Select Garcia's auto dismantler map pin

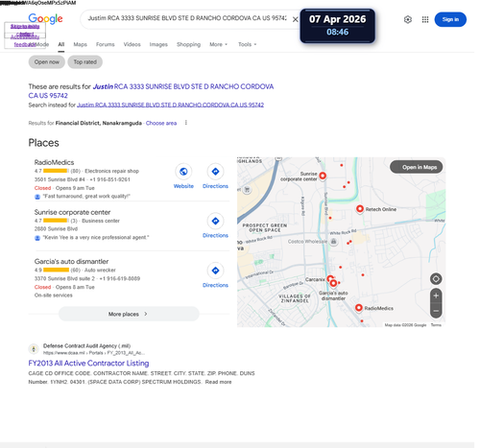333,283
